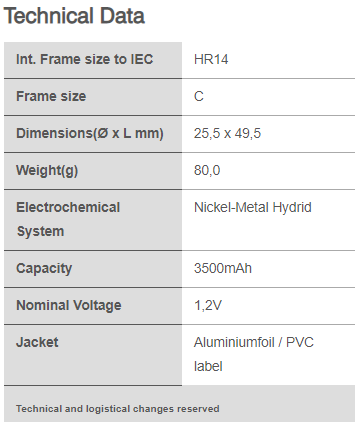Click the 1,2V voltage value

coord(208,305)
